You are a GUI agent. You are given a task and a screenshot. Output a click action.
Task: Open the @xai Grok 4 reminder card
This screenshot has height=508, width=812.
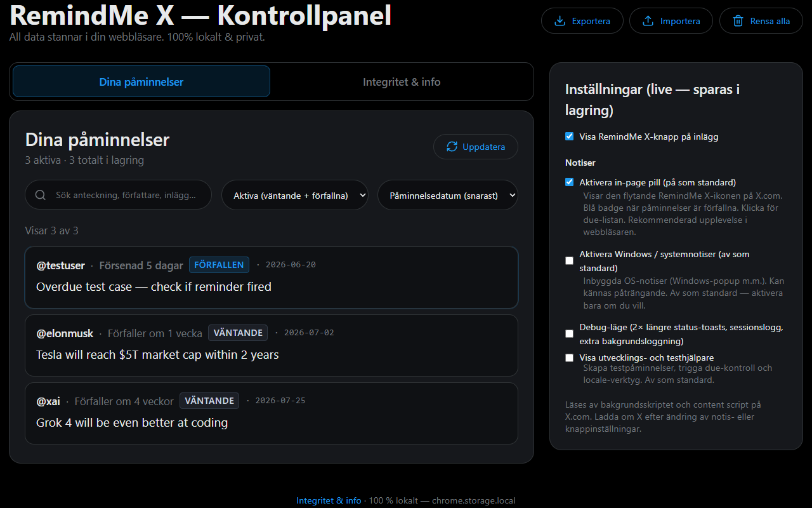coord(272,413)
